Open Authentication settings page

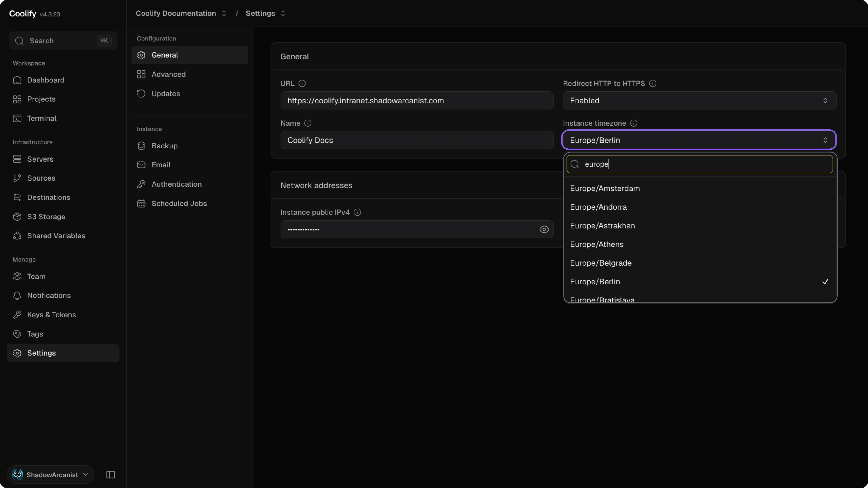coord(190,184)
